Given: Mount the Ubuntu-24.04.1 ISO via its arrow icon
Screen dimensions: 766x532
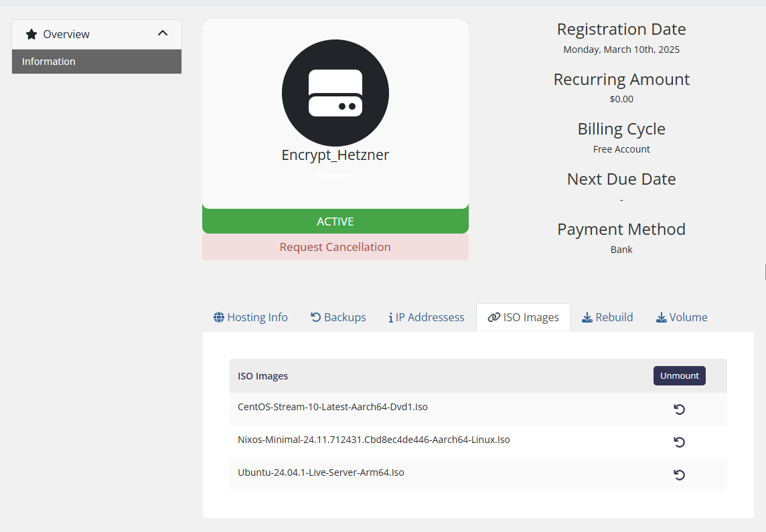Looking at the screenshot, I should coord(679,474).
